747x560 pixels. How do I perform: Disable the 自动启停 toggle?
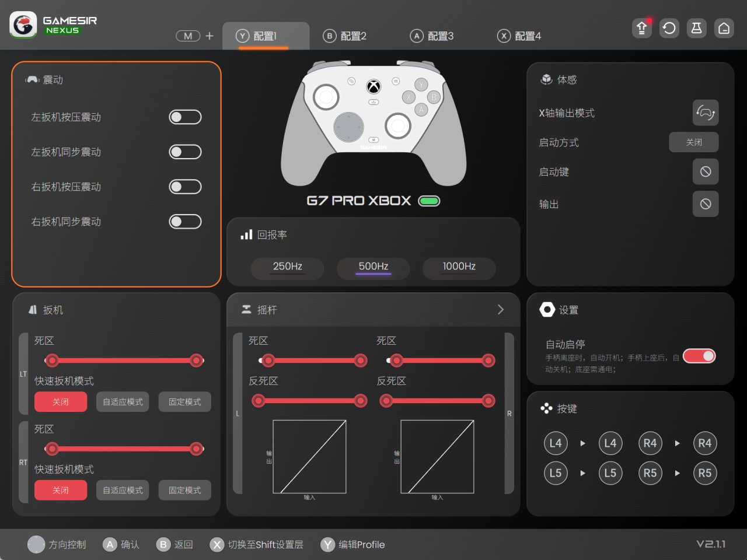point(699,356)
